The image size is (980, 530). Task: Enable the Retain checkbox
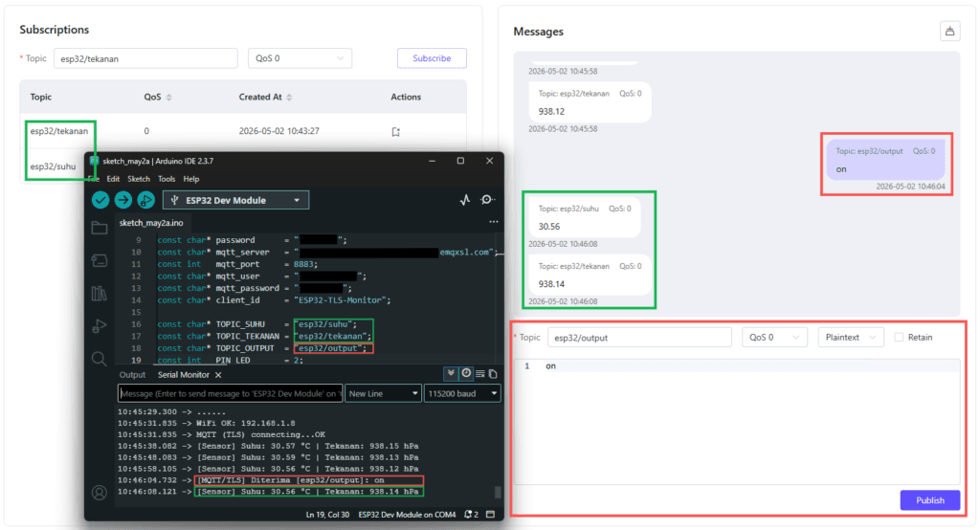pos(899,337)
